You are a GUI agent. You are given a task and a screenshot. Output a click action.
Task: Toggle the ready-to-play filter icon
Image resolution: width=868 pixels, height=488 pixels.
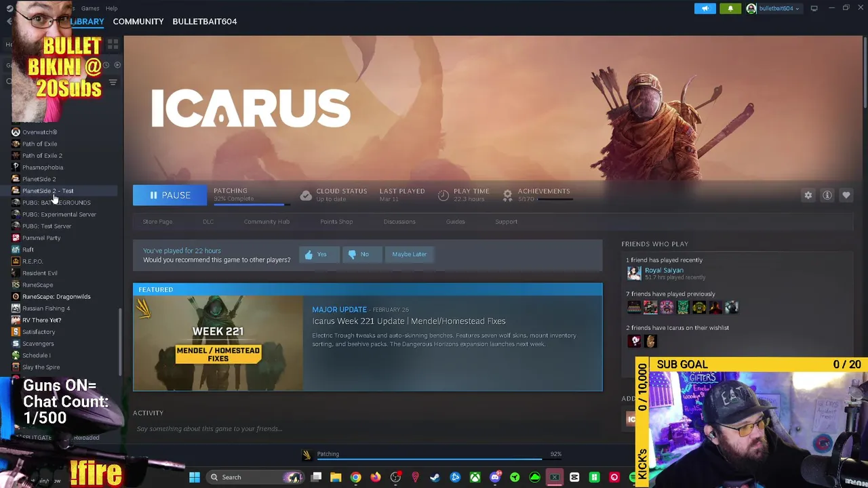click(x=117, y=65)
